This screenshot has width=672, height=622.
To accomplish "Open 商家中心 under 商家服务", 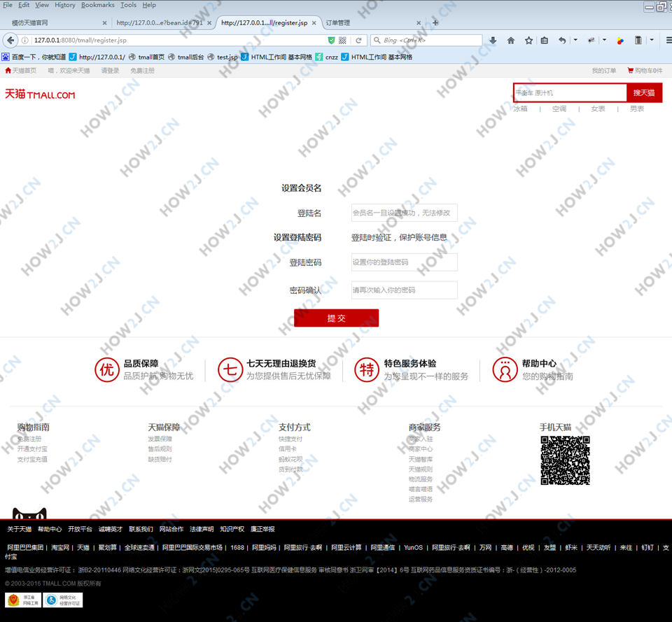I will coord(421,449).
